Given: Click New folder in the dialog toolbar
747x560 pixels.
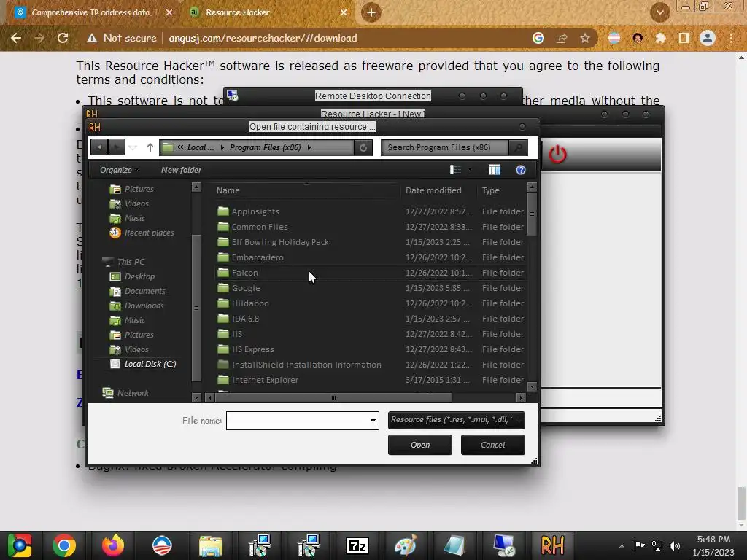Looking at the screenshot, I should tap(181, 170).
